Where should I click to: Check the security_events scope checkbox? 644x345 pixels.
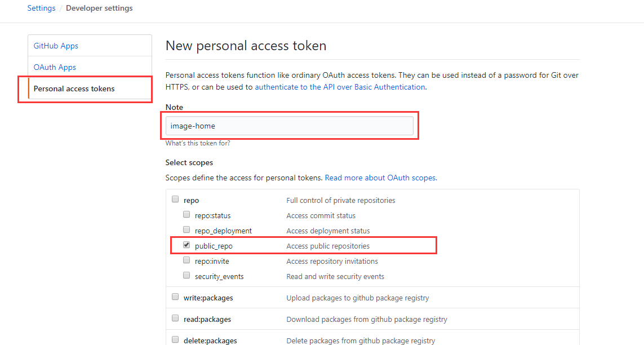(x=186, y=276)
